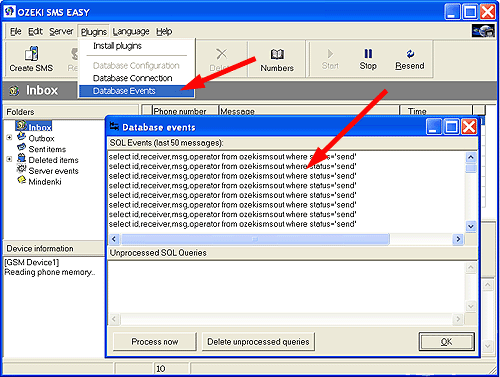500x377 pixels.
Task: Click the OZEKI SMS EASY title bar icon
Action: click(10, 12)
